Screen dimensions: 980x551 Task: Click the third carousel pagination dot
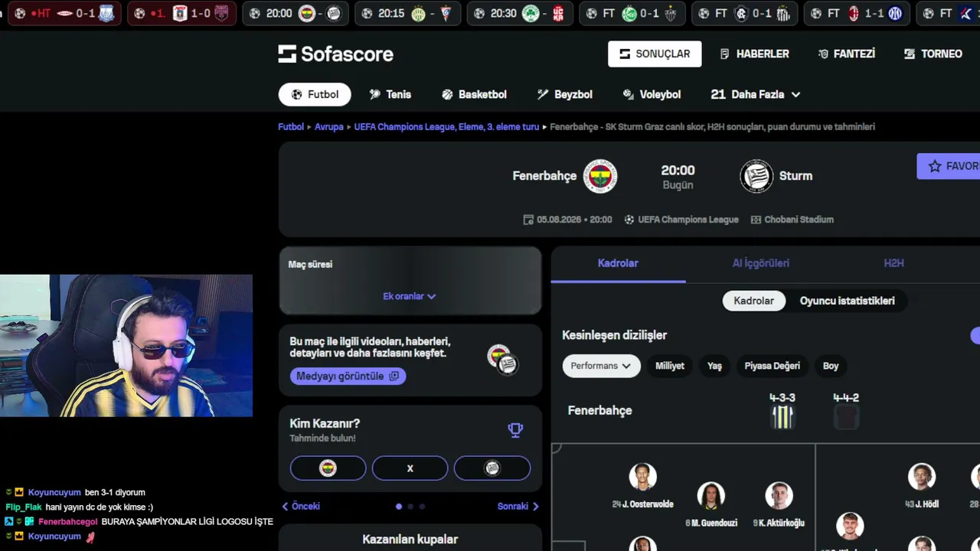tap(422, 506)
